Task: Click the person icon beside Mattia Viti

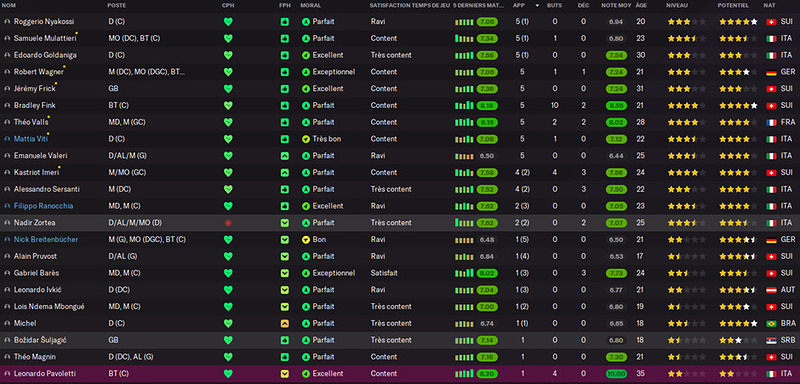Action: pos(7,139)
